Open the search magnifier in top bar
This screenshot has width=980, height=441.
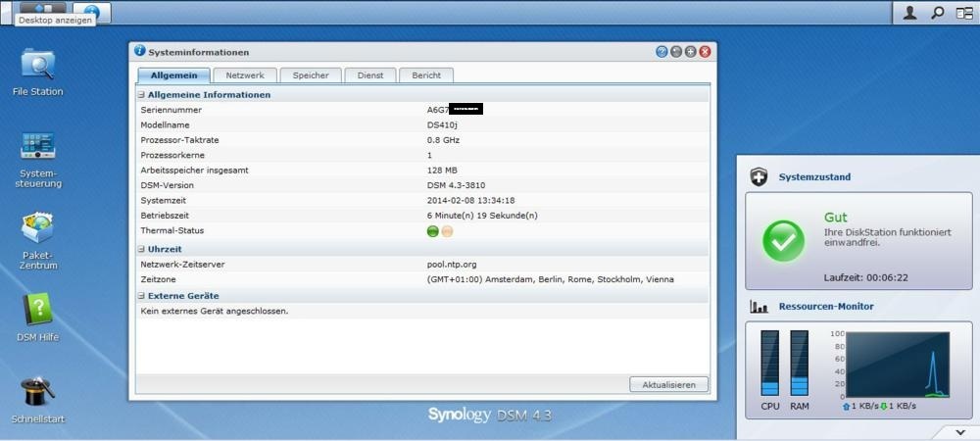click(x=937, y=13)
